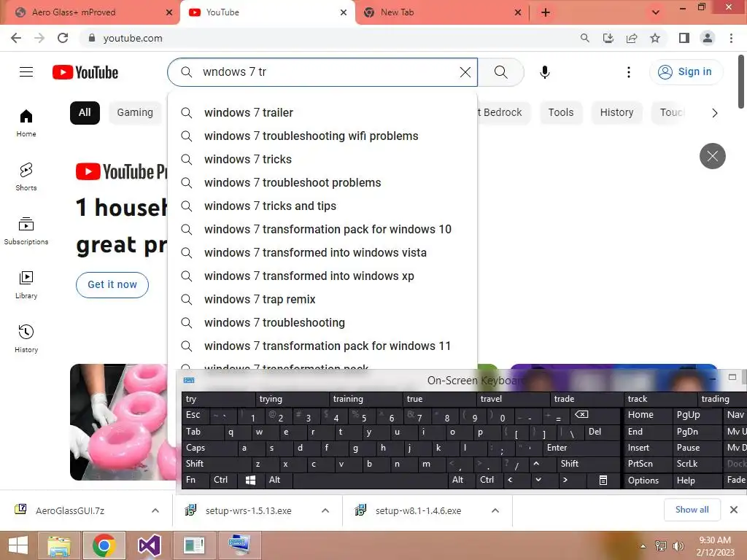Tap the Windows logo key on keyboard
747x560 pixels.
(250, 480)
